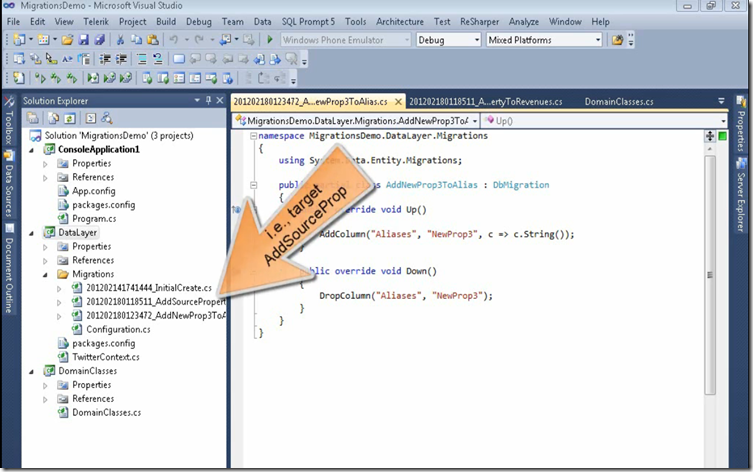Open the Properties side tab on right
Image resolution: width=753 pixels, height=472 pixels.
pyautogui.click(x=741, y=124)
